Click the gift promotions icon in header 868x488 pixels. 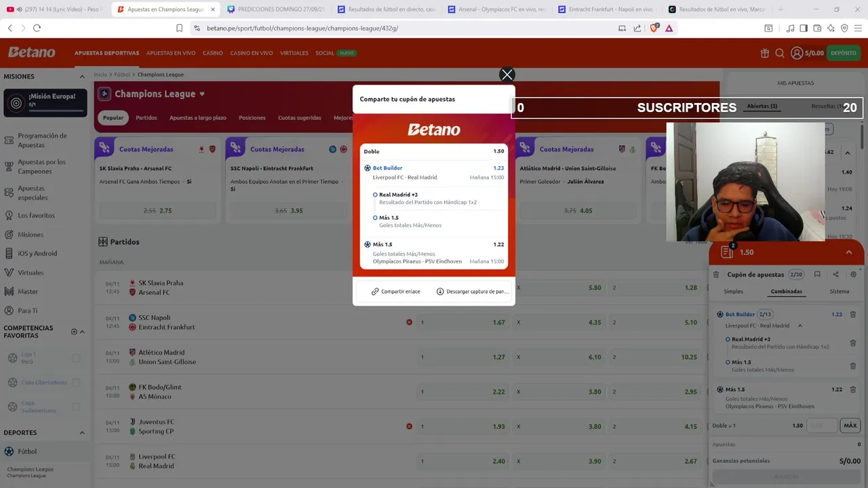pos(765,53)
